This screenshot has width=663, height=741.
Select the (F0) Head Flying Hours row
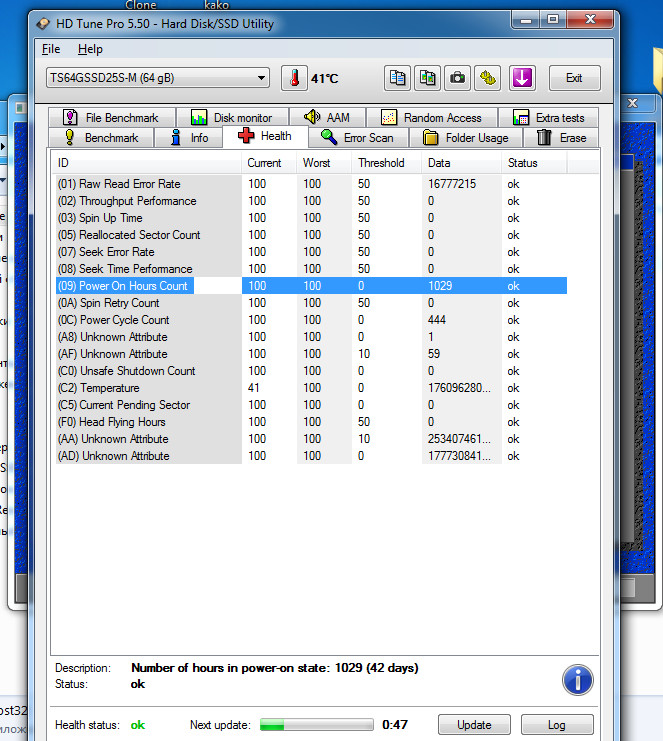(311, 422)
